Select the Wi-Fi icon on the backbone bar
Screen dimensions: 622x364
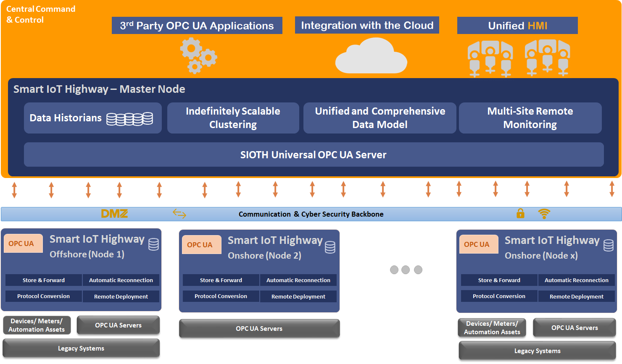pyautogui.click(x=544, y=214)
